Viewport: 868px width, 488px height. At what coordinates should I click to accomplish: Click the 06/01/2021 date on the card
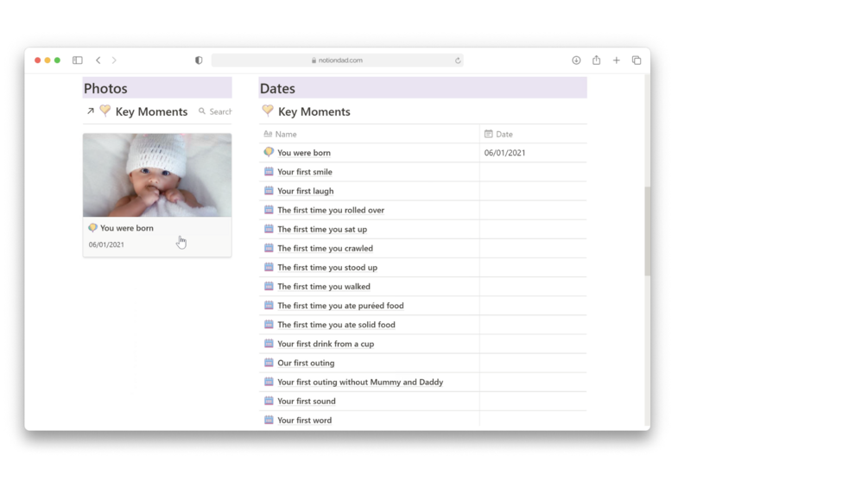(106, 244)
